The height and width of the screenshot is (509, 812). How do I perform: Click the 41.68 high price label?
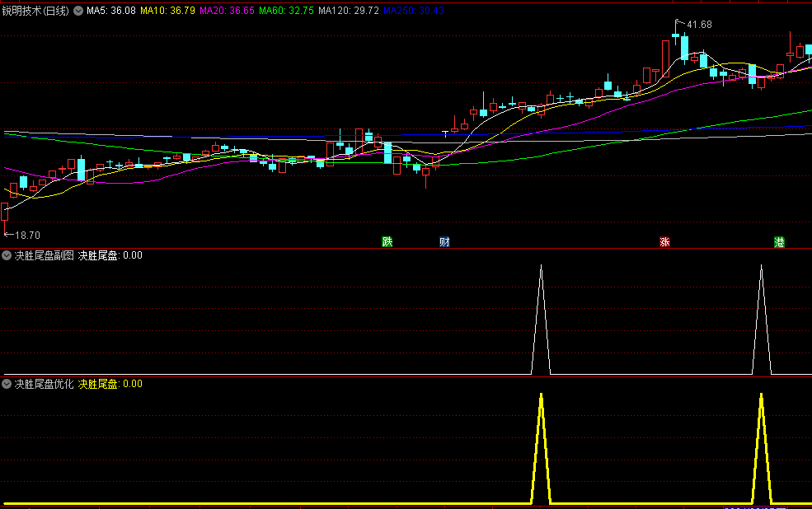point(699,25)
